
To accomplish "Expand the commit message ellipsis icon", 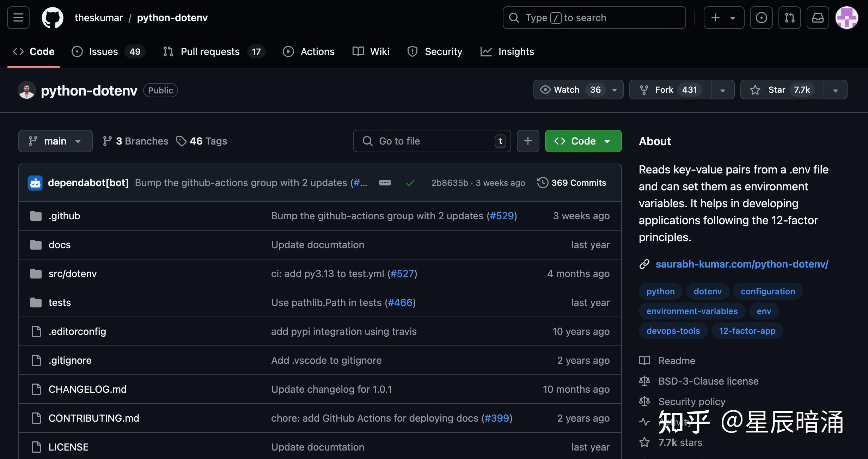I will click(385, 183).
